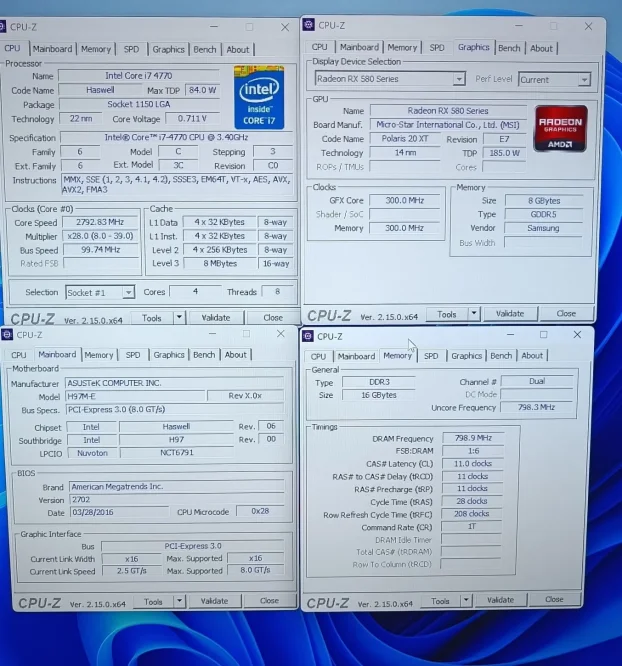622x666 pixels.
Task: Open the Graphics tab in the Mainboard window
Action: point(169,355)
